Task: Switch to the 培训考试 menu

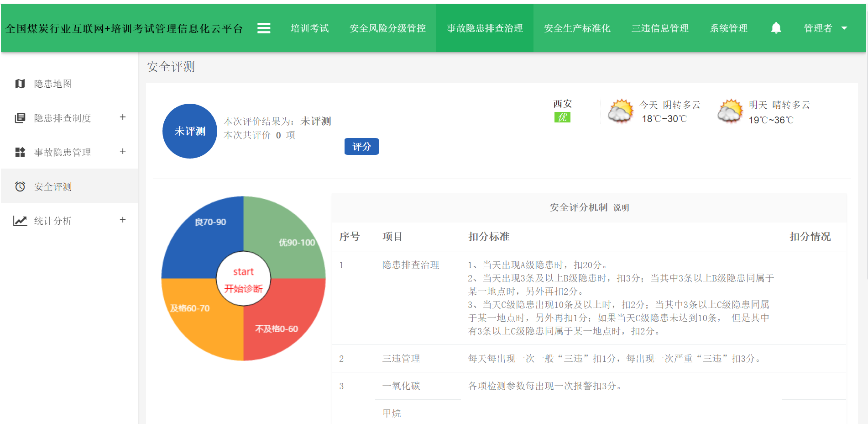Action: 309,28
